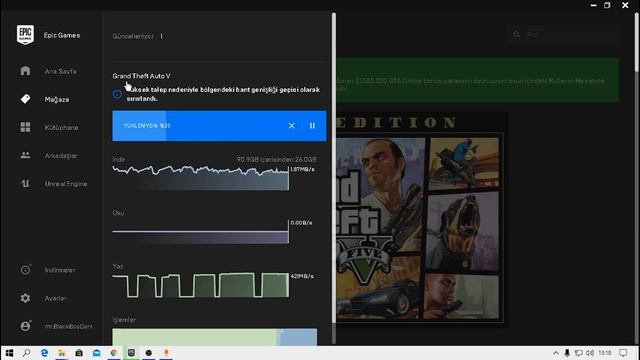This screenshot has width=640, height=360.
Task: Open Microsoft Store taskbar icon
Action: pos(79,353)
